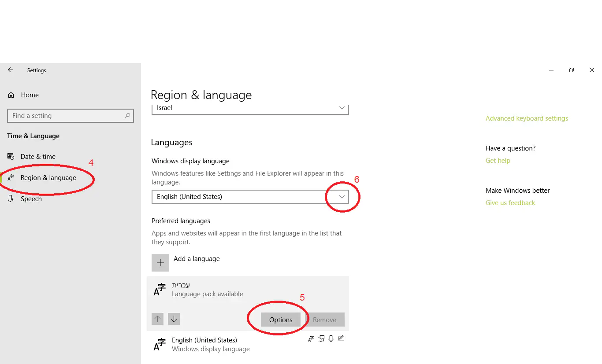Click the text-to-speech icon for English
This screenshot has width=602, height=364.
(x=321, y=339)
